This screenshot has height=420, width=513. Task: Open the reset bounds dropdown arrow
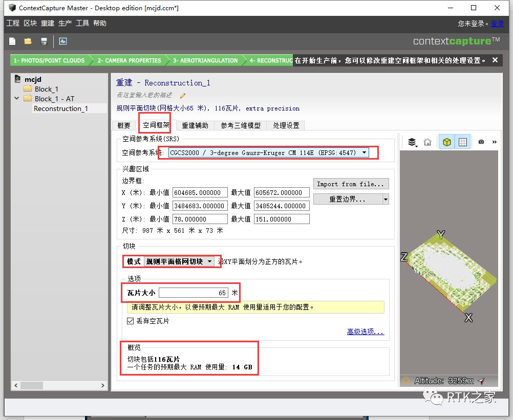pos(386,199)
